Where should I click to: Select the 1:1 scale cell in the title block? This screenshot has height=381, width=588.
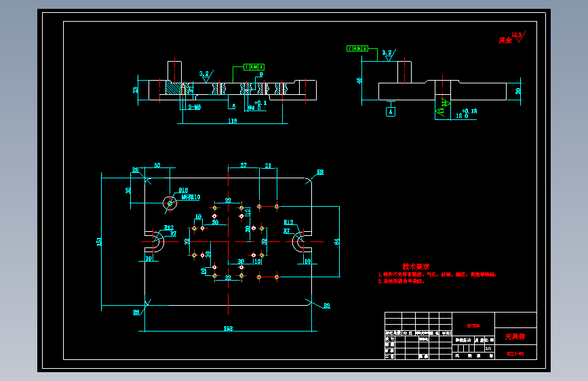point(488,348)
